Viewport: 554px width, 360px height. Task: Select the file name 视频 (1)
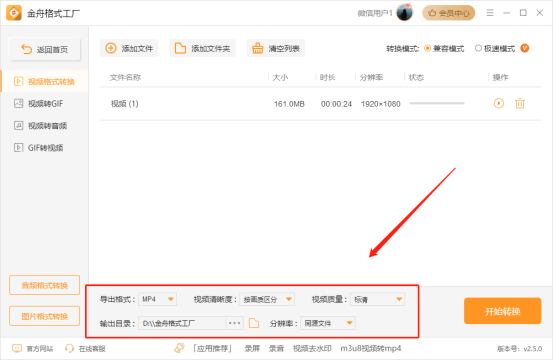pos(124,104)
